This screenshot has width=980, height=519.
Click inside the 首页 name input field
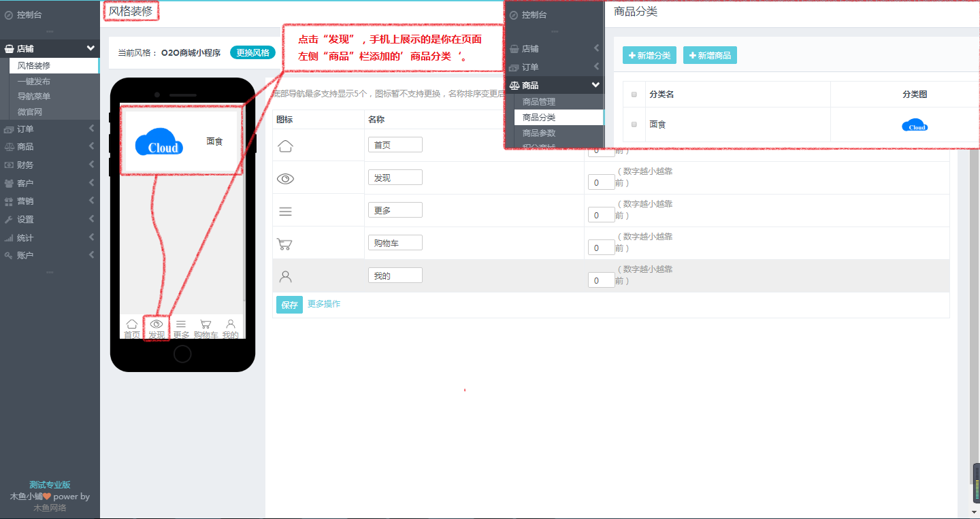[x=395, y=144]
